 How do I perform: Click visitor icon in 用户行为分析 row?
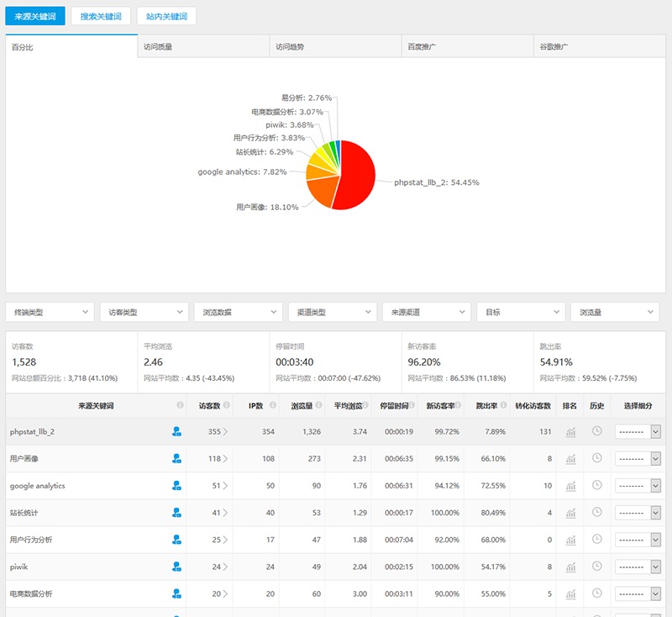coord(176,540)
